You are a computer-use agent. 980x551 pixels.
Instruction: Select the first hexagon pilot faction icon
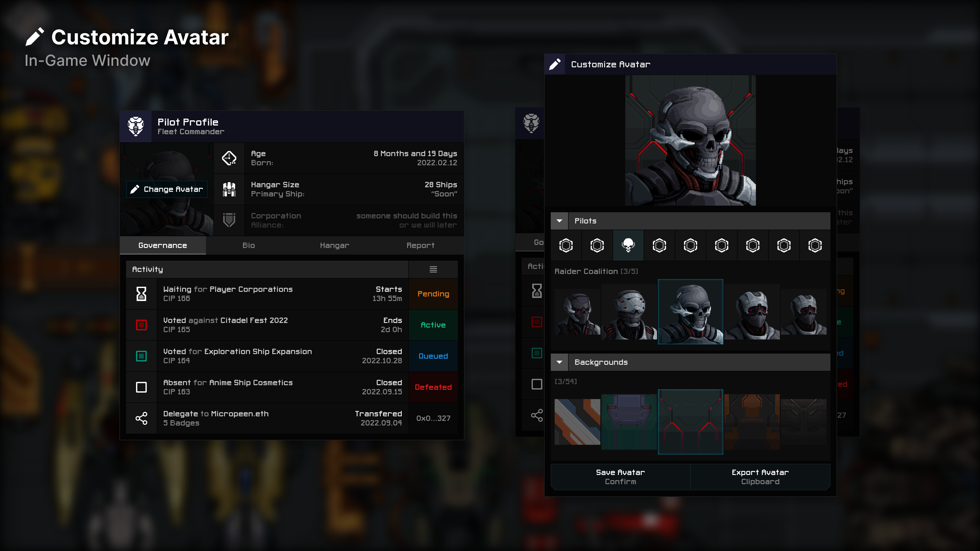566,245
